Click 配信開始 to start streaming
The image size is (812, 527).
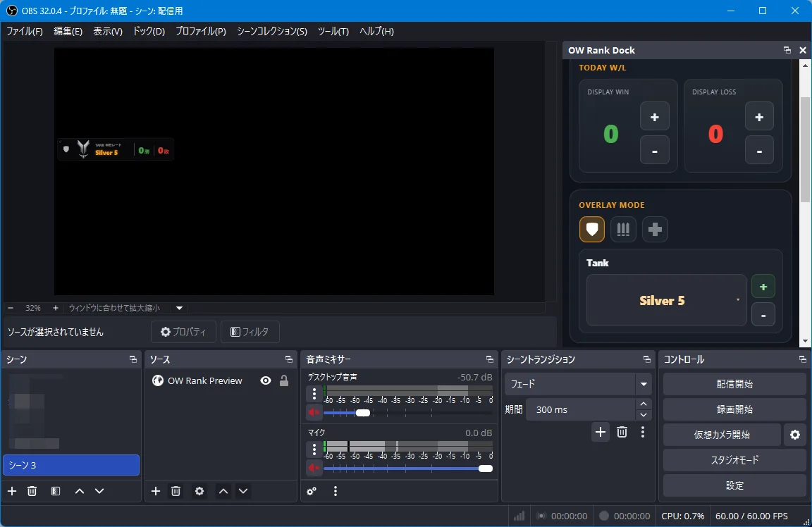click(x=734, y=384)
